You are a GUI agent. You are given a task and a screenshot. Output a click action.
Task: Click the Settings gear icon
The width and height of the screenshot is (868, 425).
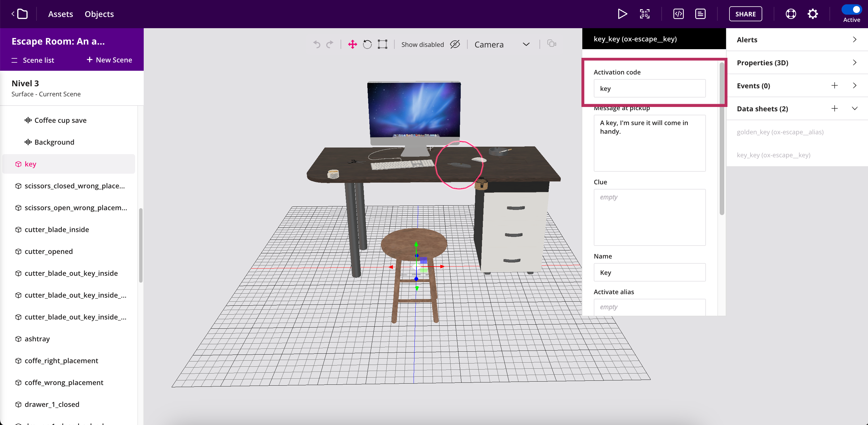(x=813, y=13)
